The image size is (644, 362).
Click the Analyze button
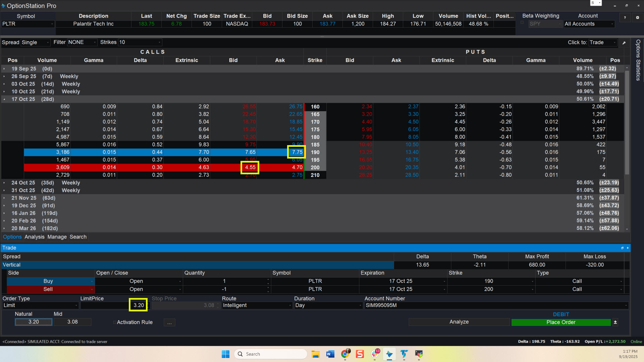459,322
